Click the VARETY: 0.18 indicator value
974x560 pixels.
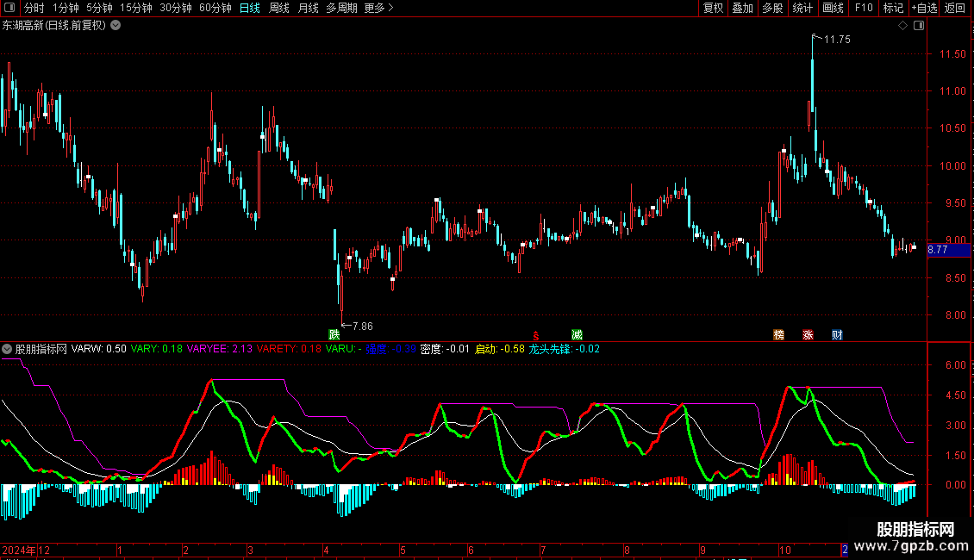pos(289,349)
